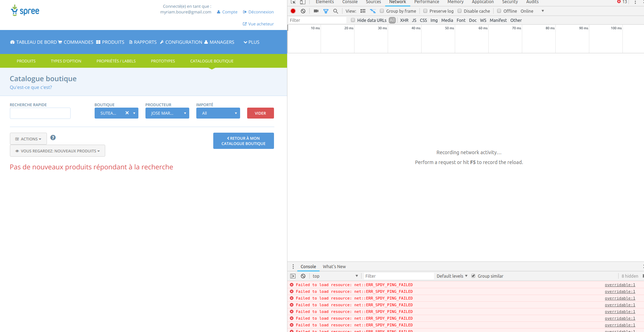This screenshot has height=332, width=644.
Task: Open the Commandes menu
Action: [x=76, y=42]
